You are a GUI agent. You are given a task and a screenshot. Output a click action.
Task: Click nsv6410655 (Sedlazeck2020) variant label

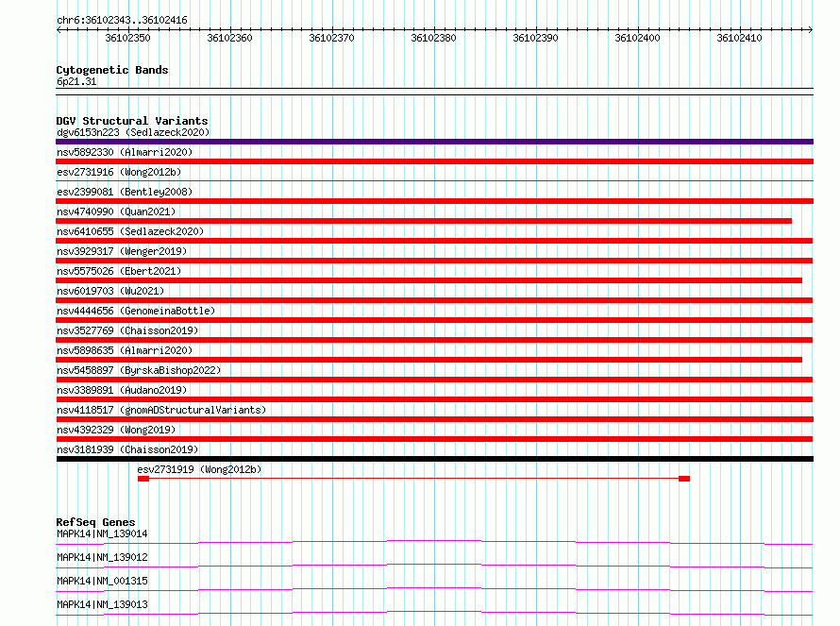click(130, 231)
